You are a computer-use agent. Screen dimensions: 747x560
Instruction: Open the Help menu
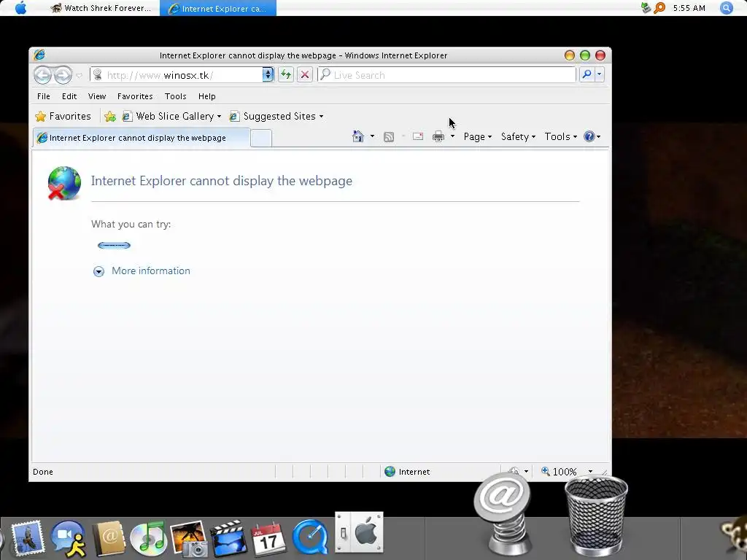coord(206,96)
